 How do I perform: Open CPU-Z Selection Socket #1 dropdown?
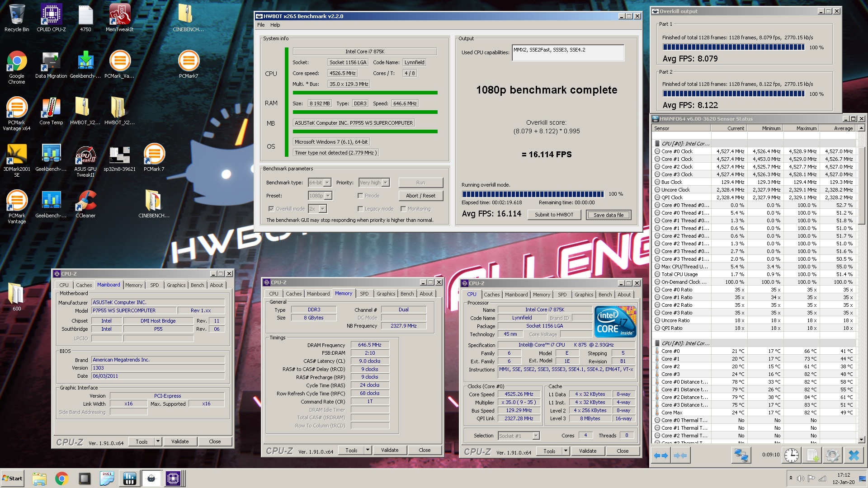tap(536, 436)
